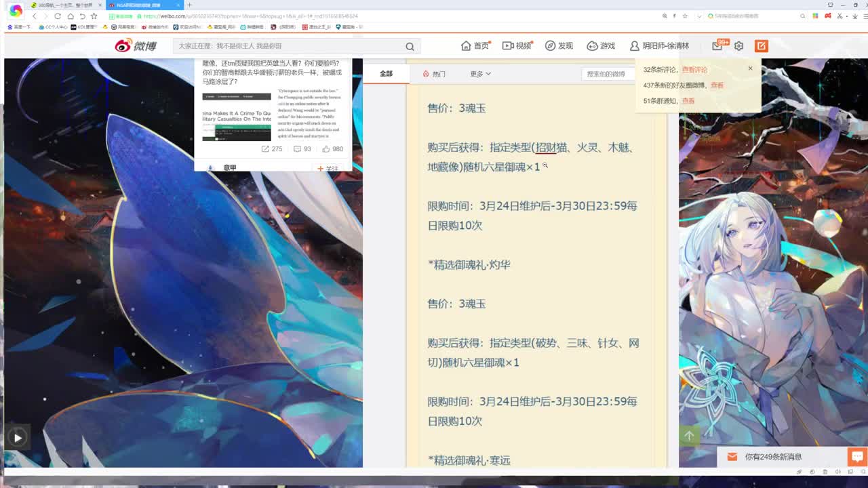Click the Weibo search magnifier icon
The height and width of the screenshot is (488, 868).
[410, 46]
